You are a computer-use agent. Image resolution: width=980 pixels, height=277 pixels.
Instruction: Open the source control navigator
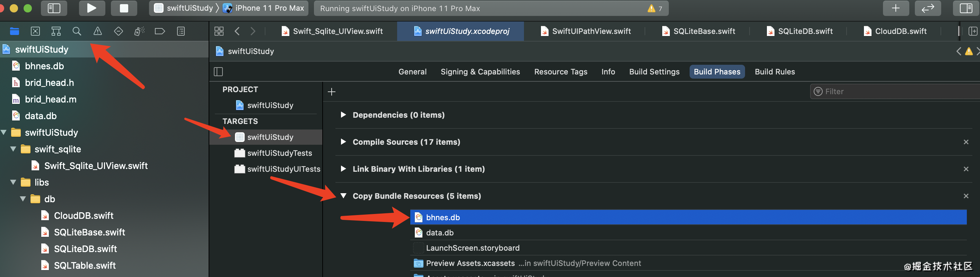coord(35,31)
